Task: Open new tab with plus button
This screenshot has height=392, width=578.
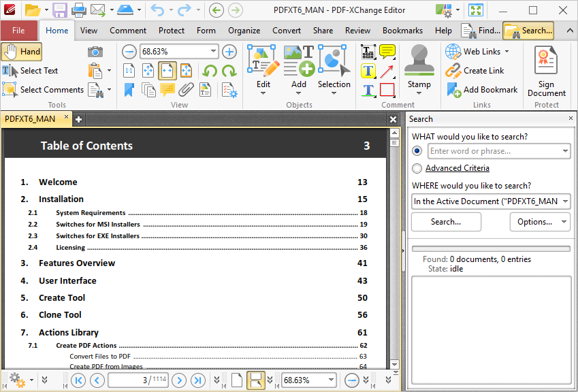Action: coord(78,119)
